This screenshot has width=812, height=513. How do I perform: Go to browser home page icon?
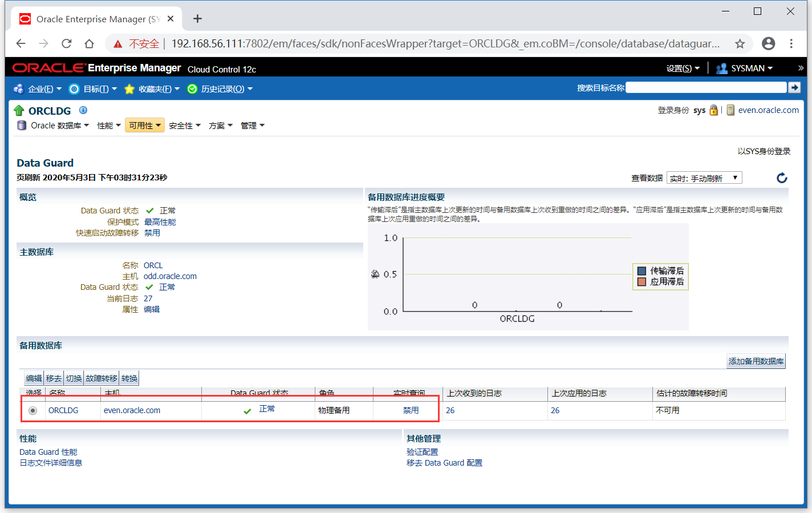point(89,43)
